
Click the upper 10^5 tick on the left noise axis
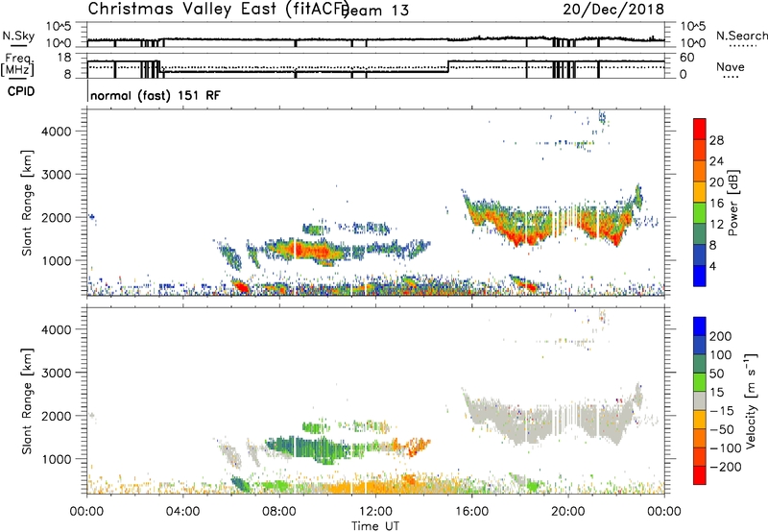59,26
